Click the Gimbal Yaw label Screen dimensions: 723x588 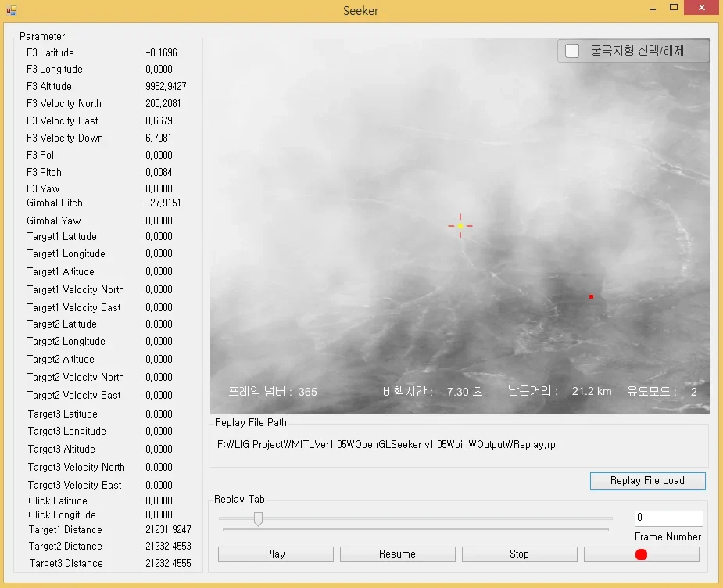53,221
